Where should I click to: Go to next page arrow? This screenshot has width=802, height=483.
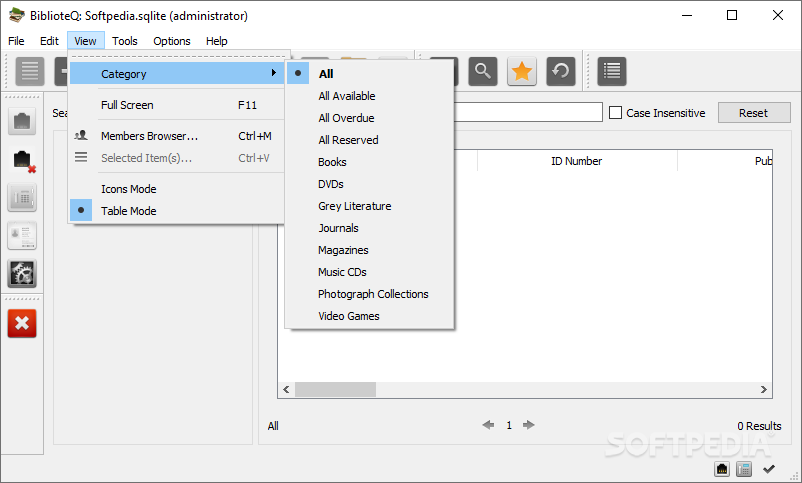[529, 425]
